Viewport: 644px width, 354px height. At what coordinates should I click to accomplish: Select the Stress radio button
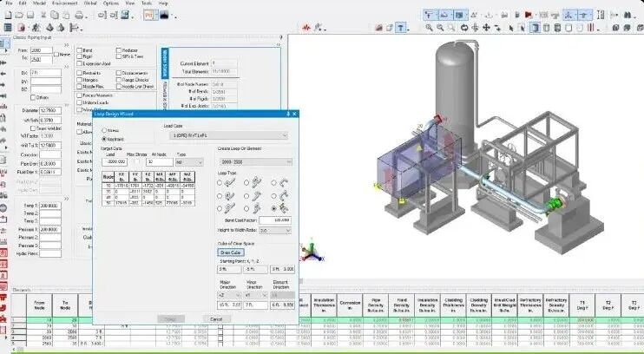tap(104, 131)
